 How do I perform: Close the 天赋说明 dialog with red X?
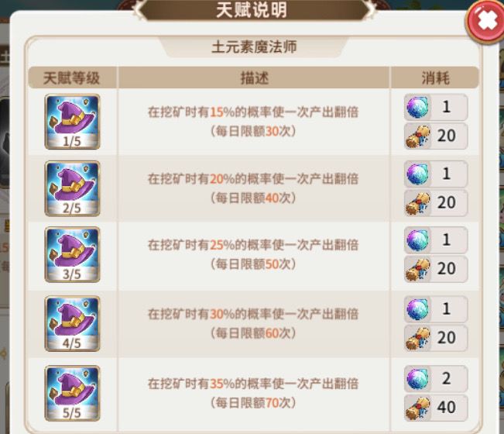[486, 22]
